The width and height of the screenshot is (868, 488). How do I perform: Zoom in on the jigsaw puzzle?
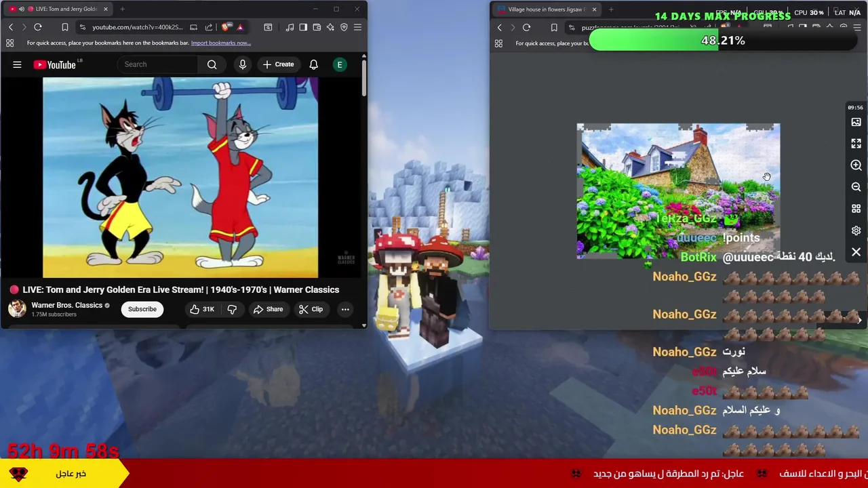tap(856, 165)
